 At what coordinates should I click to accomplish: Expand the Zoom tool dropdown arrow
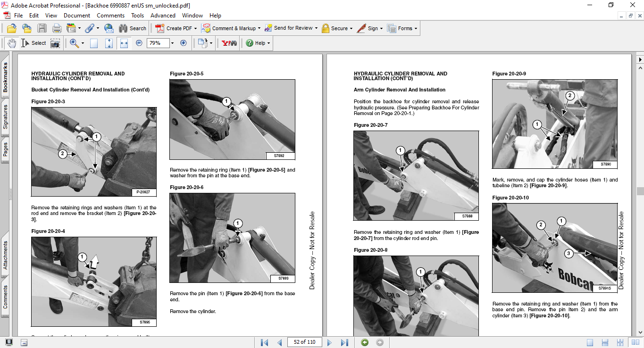tap(83, 43)
